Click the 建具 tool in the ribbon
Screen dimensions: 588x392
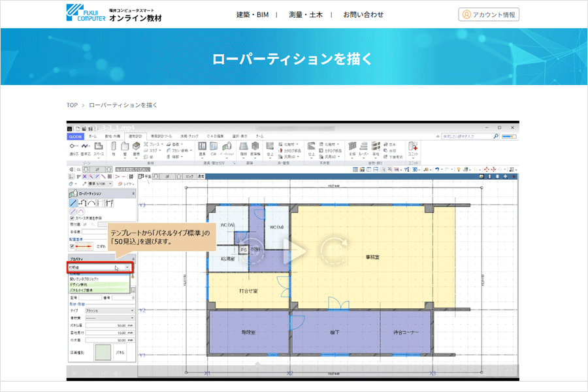point(203,148)
